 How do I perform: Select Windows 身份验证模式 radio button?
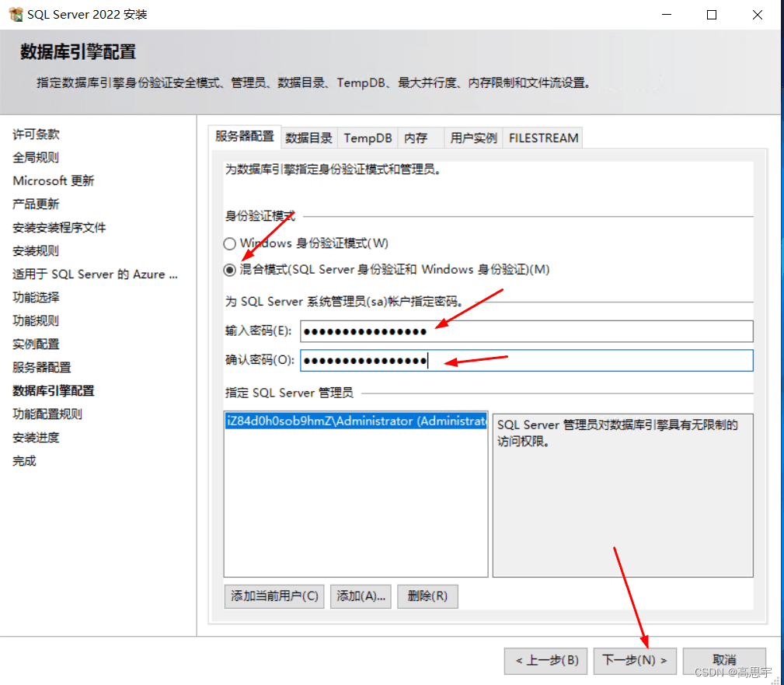point(229,243)
